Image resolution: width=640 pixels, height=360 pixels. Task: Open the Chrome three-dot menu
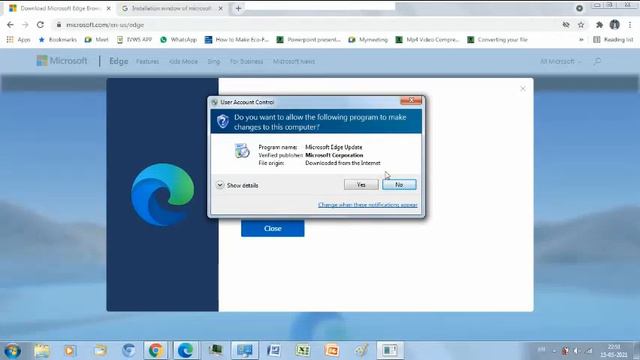(x=630, y=25)
